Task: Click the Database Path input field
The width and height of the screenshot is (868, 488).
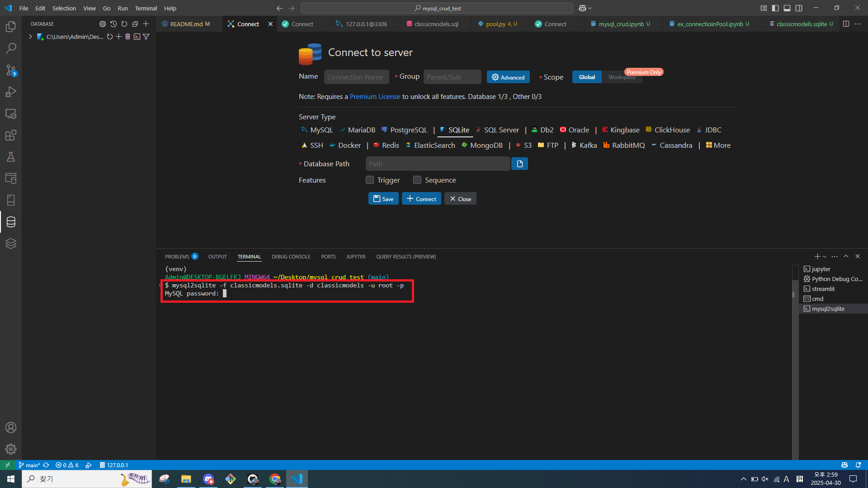Action: (x=437, y=164)
